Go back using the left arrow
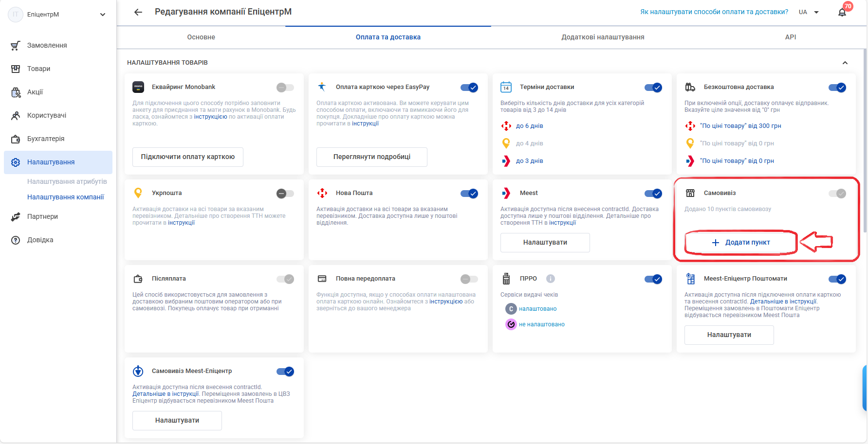This screenshot has width=868, height=444. point(138,12)
